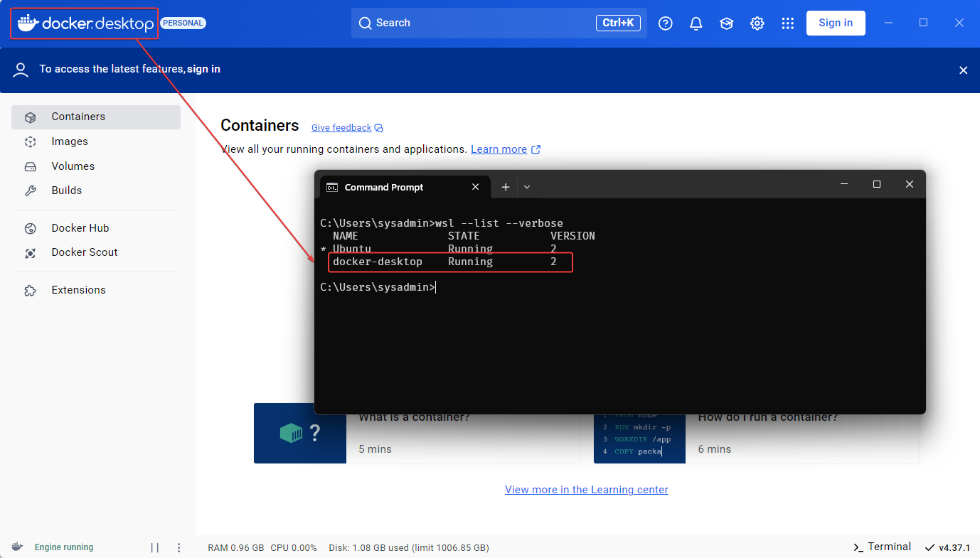980x558 pixels.
Task: Open the container question mark thumbnail
Action: click(x=300, y=434)
